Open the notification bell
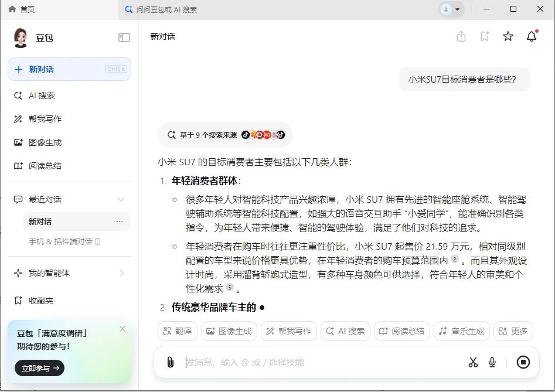Screen dimensions: 555x392 (x=532, y=36)
